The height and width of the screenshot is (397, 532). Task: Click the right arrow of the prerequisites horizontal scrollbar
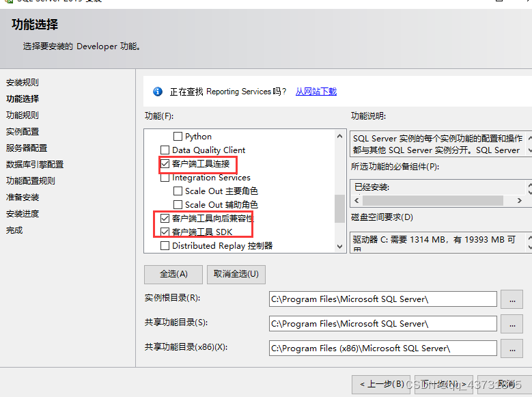(520, 200)
